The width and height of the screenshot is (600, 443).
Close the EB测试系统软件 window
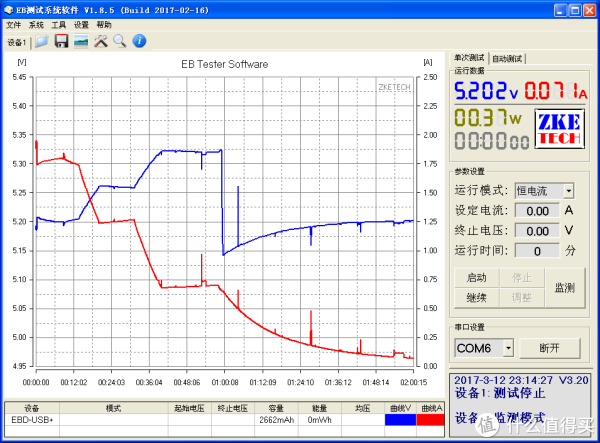[x=589, y=10]
